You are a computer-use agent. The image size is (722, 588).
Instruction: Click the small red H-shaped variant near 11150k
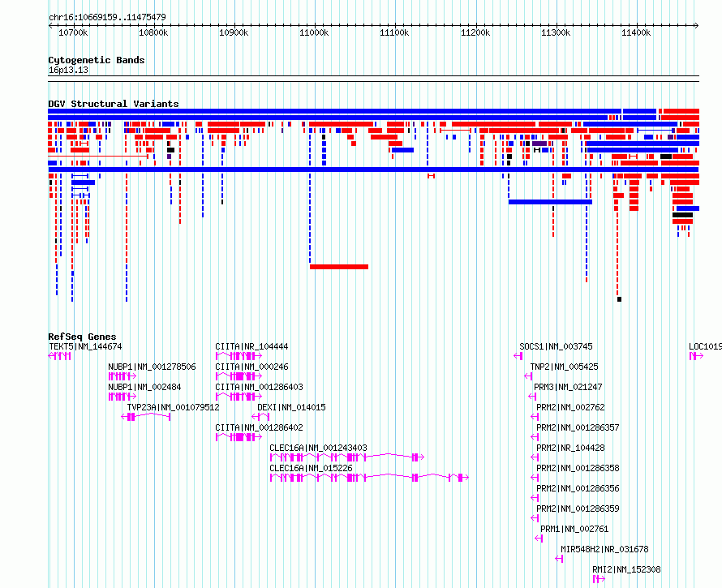click(431, 176)
